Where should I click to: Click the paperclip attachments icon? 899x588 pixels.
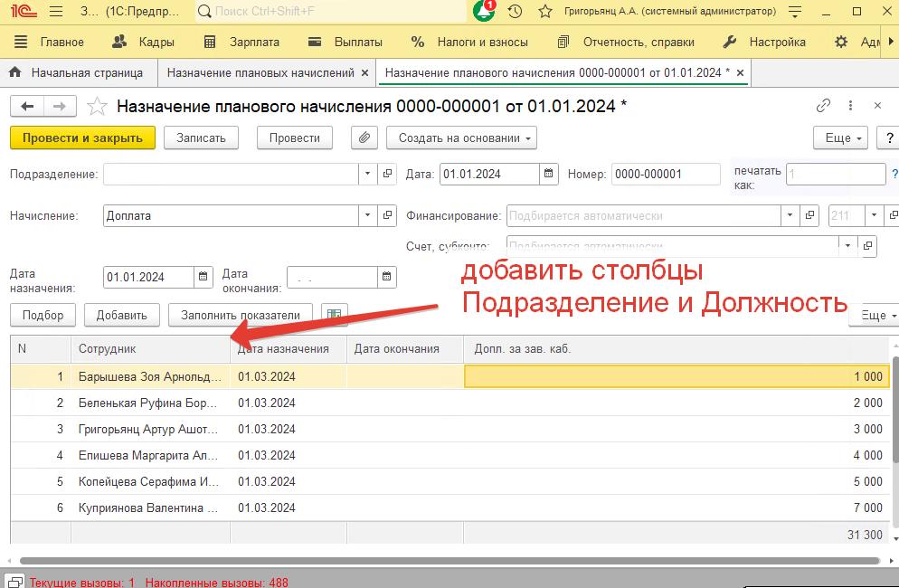click(x=364, y=138)
